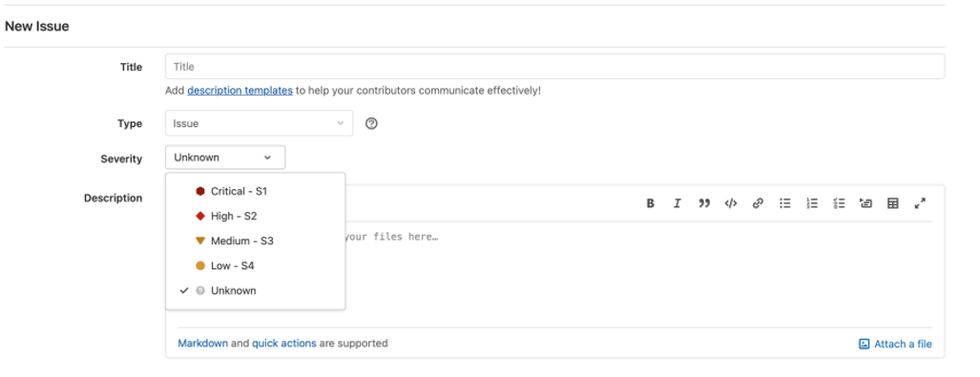The image size is (980, 377).
Task: Select Critical - S1 severity
Action: pos(256,191)
